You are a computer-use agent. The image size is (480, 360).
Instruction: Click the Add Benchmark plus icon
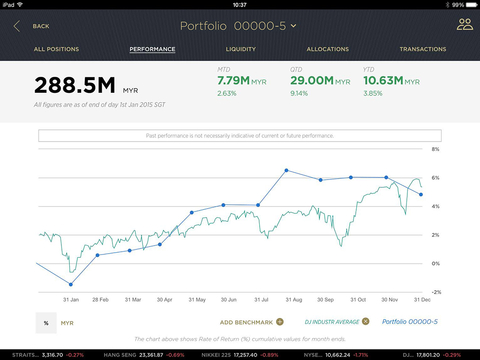(280, 322)
